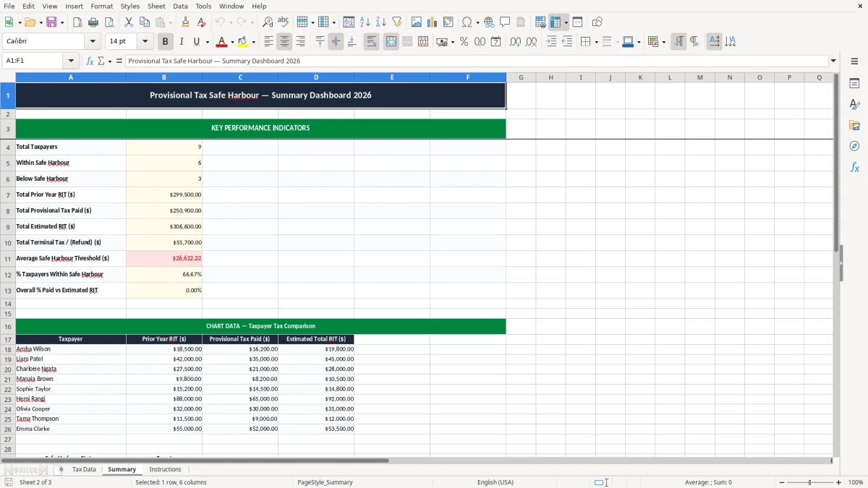The height and width of the screenshot is (488, 868).
Task: Open Find and Replace icon
Action: coord(268,22)
